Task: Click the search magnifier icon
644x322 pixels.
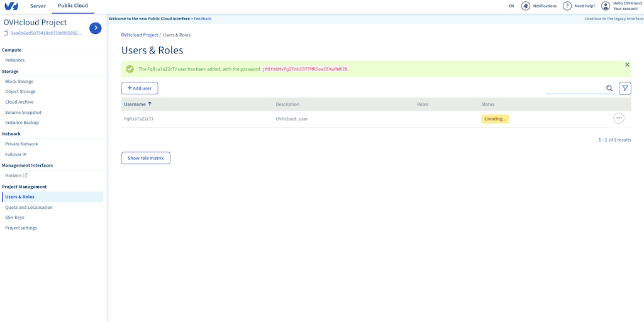Action: 609,88
